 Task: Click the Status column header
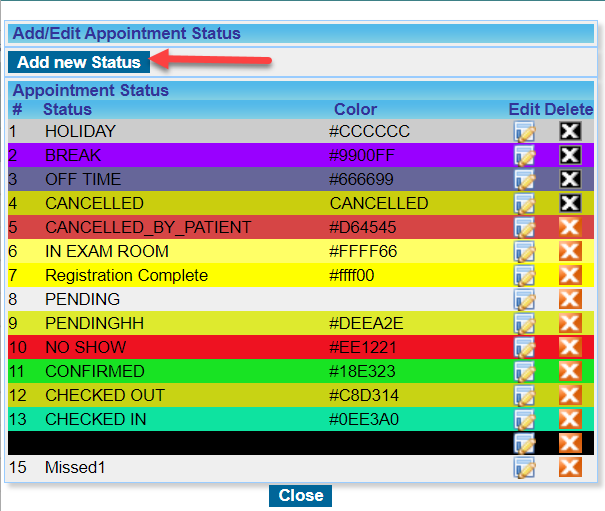point(67,109)
